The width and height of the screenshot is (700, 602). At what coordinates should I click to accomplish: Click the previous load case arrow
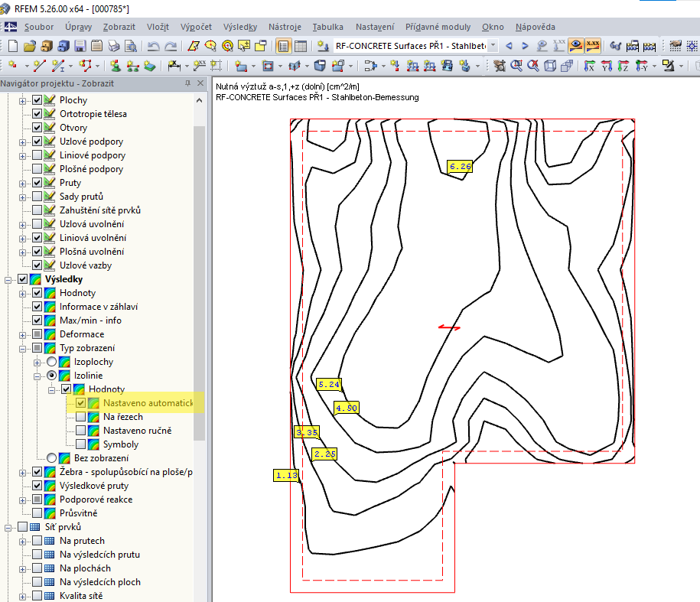(x=510, y=46)
